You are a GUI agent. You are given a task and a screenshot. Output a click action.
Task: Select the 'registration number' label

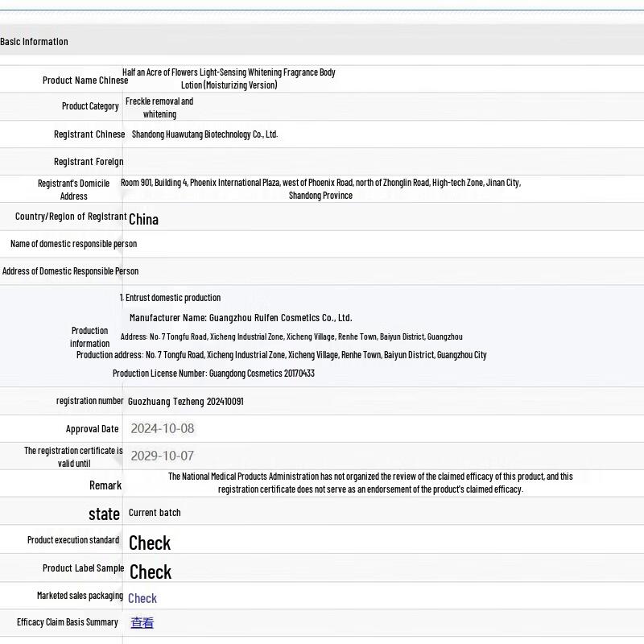pos(90,401)
